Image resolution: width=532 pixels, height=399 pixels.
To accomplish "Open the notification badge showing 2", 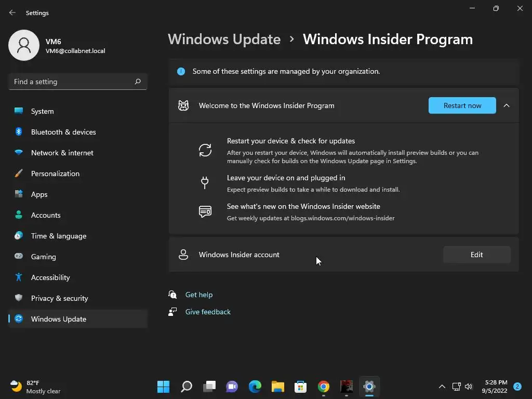I will (517, 387).
